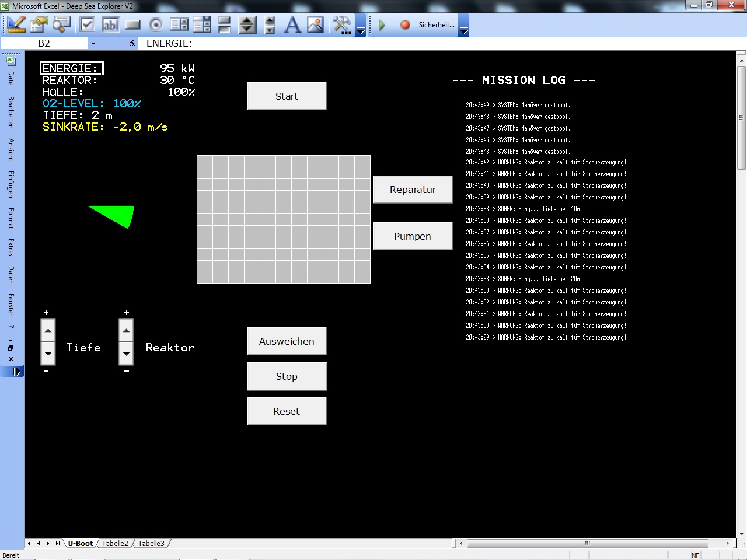
Task: Go to last sheet navigation arrow
Action: click(x=57, y=544)
